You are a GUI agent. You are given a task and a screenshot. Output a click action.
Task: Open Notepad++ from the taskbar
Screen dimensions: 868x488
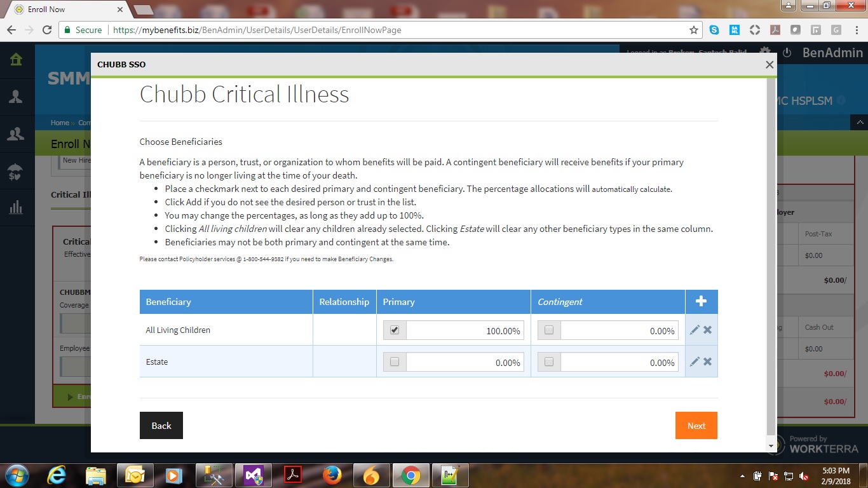pyautogui.click(x=451, y=475)
